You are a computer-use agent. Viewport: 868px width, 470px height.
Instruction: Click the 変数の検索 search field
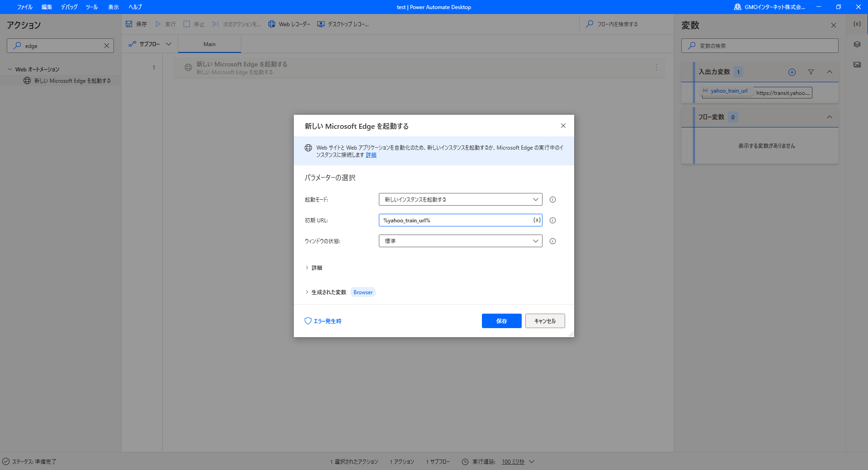pos(759,46)
